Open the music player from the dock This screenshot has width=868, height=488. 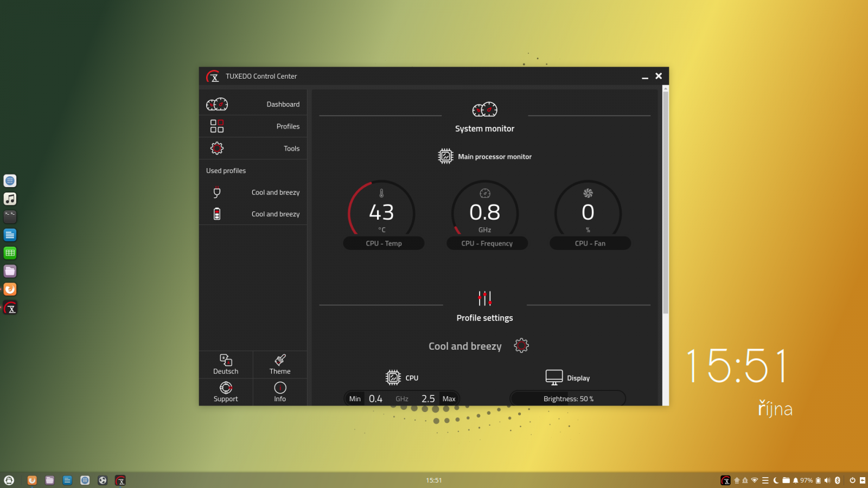[x=10, y=199]
